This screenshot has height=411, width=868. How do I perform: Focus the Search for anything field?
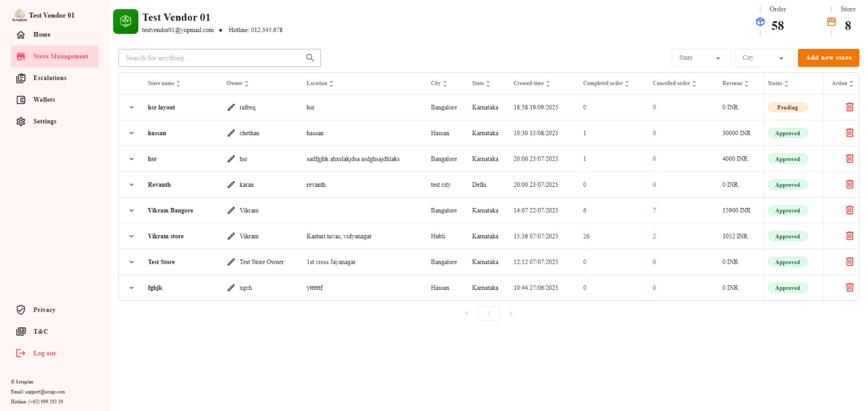[212, 58]
